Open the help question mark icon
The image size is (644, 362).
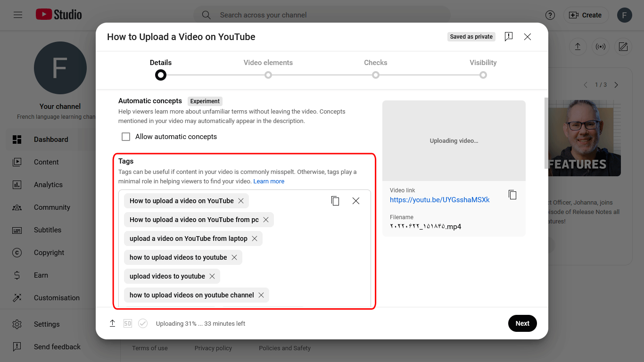[x=550, y=15]
